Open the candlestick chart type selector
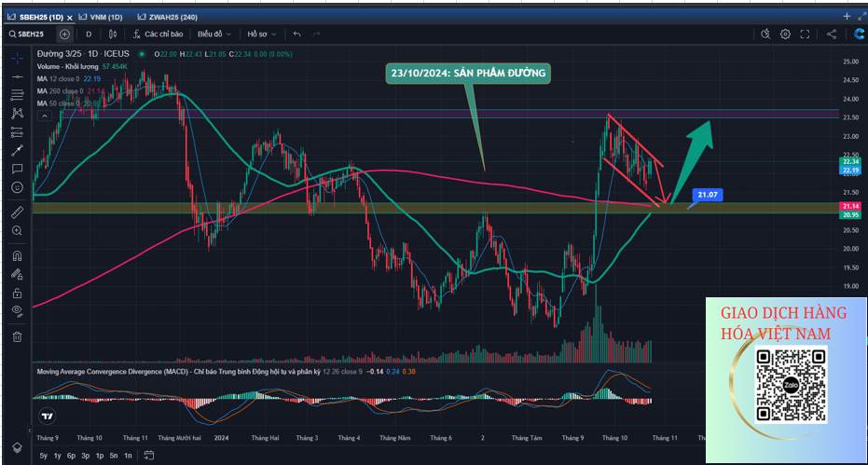868x465 pixels. [x=112, y=34]
